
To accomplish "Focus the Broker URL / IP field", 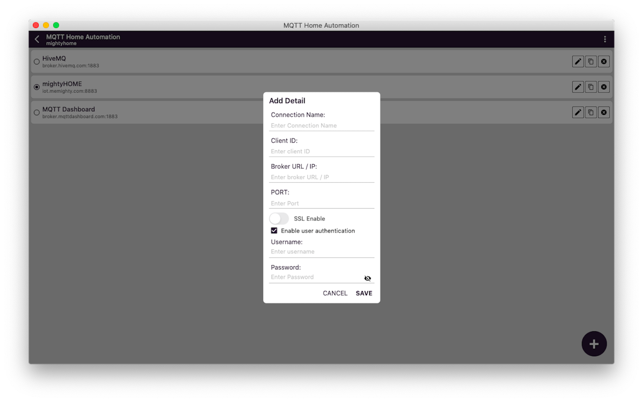I will click(x=321, y=177).
